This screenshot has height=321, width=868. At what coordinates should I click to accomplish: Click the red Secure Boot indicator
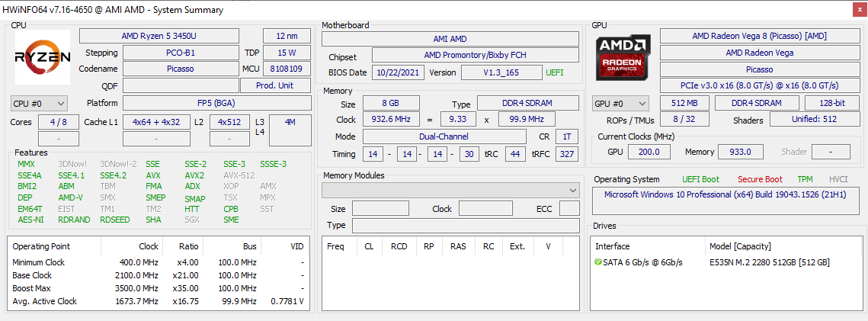760,179
